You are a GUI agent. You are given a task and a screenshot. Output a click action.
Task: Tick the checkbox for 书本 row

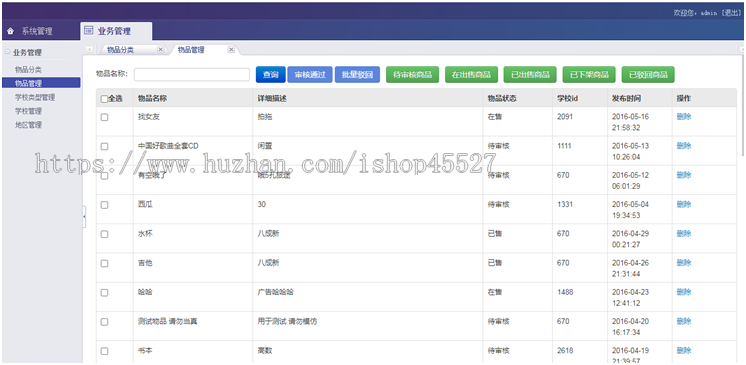(104, 351)
